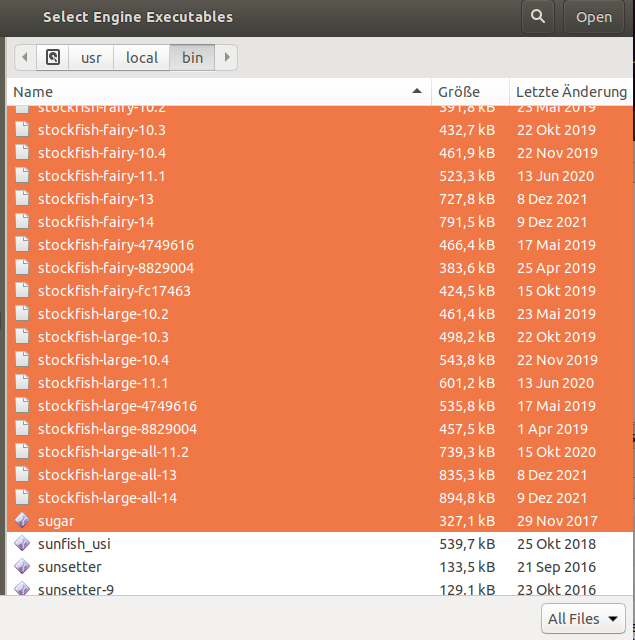Click the file icon of stockfish-large-4749616
This screenshot has width=635, height=640.
click(x=22, y=405)
